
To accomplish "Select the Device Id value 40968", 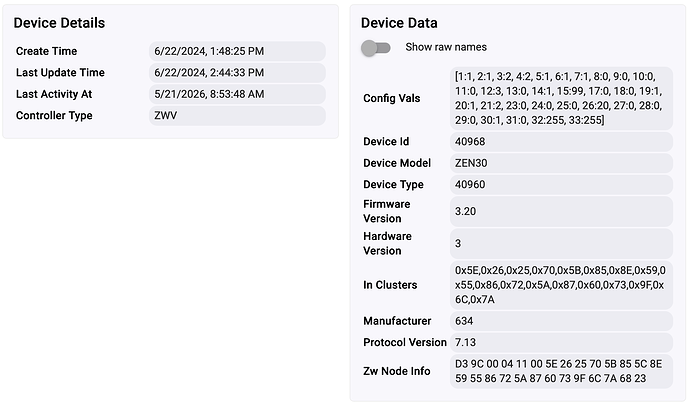I will (x=561, y=142).
